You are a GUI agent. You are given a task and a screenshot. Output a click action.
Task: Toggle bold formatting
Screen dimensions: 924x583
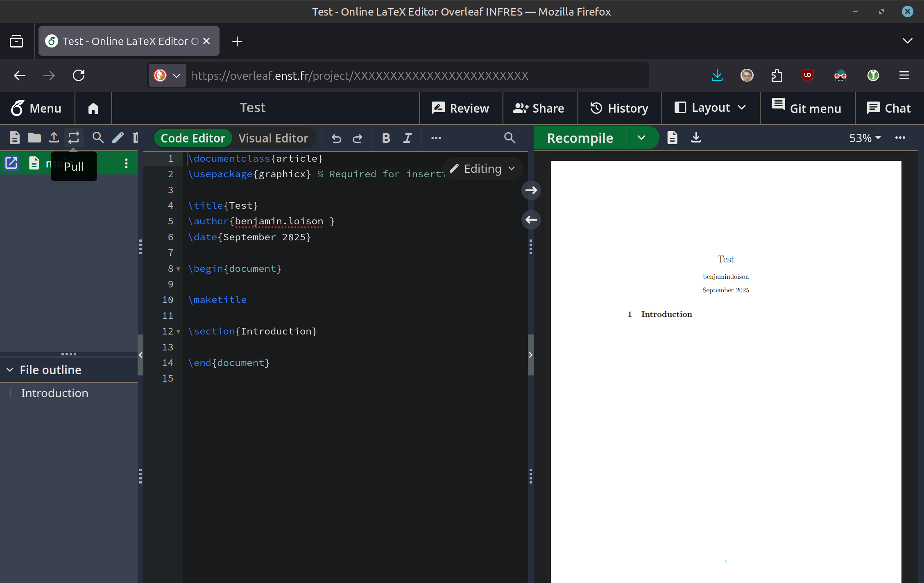point(386,138)
